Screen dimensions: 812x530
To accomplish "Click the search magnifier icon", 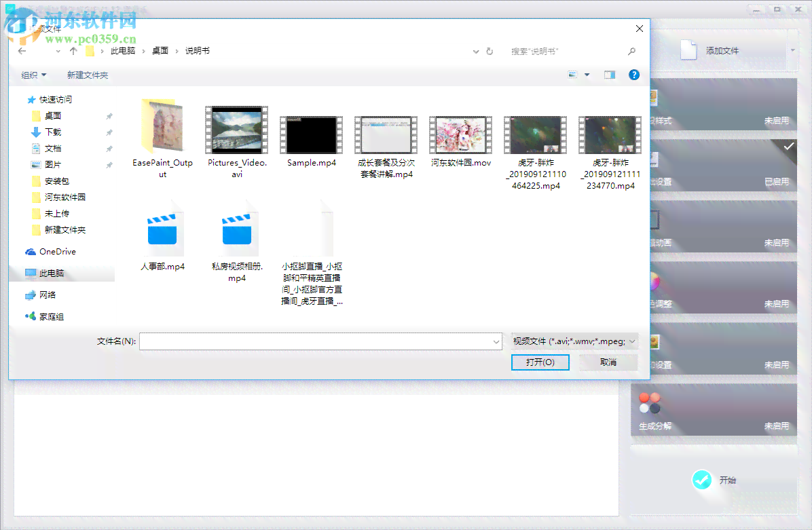I will click(632, 52).
